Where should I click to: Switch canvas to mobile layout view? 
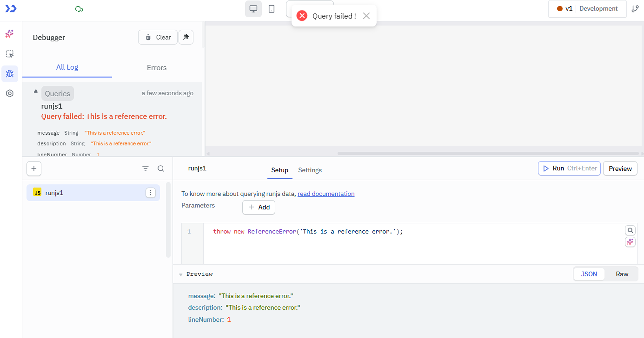[x=271, y=8]
